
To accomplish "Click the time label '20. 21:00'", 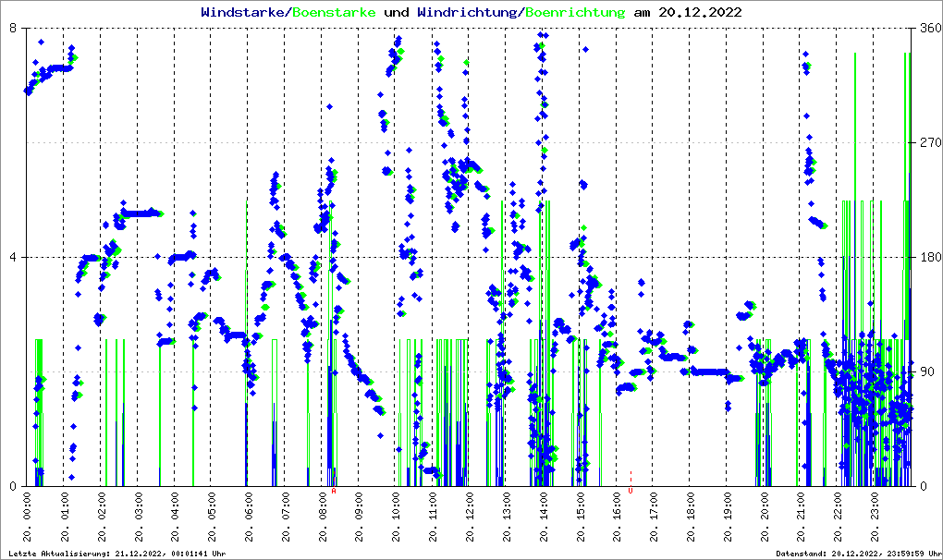I will point(801,517).
